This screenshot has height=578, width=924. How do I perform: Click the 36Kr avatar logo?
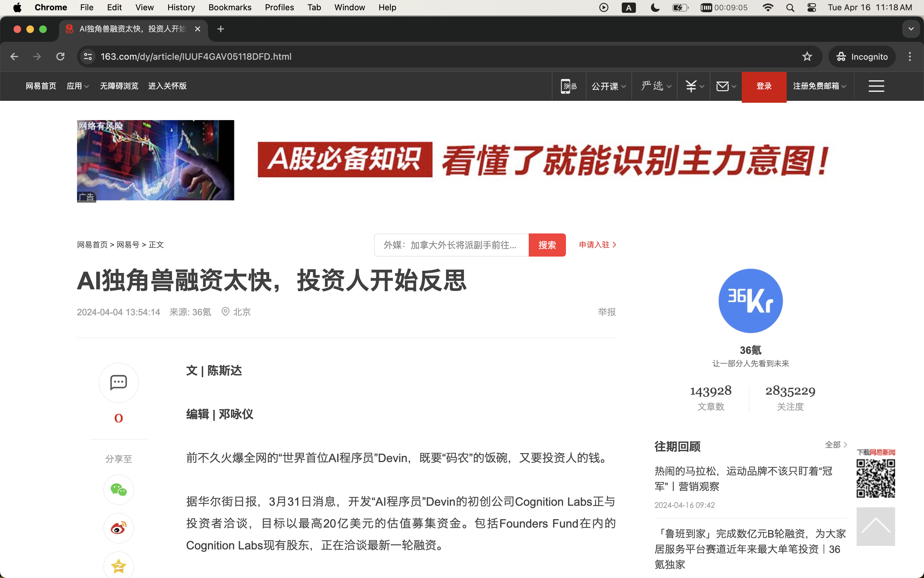tap(751, 301)
